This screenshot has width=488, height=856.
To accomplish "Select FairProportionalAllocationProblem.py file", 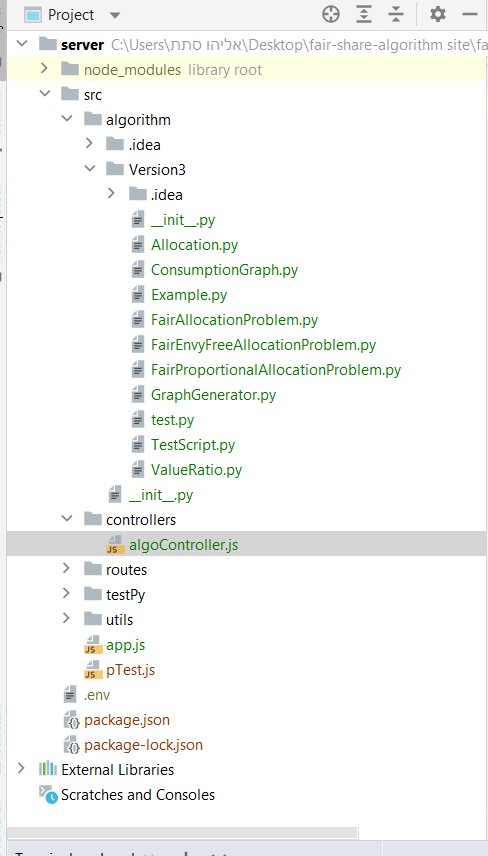I will (x=276, y=370).
